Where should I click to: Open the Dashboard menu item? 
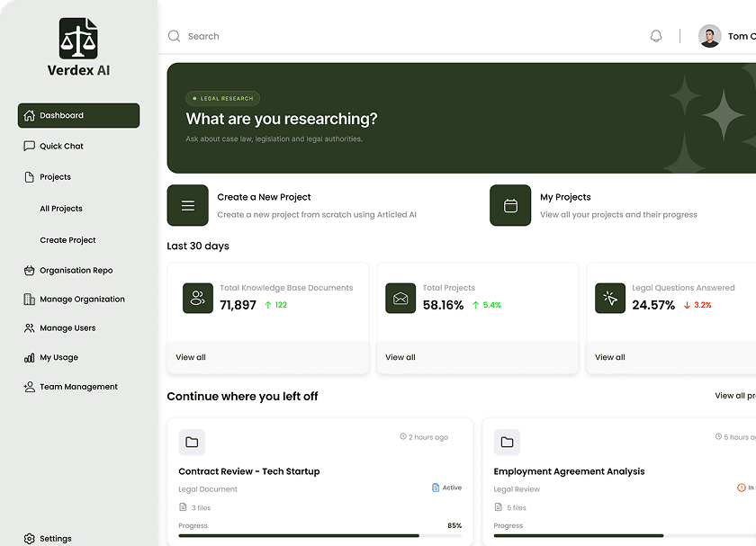tap(78, 115)
